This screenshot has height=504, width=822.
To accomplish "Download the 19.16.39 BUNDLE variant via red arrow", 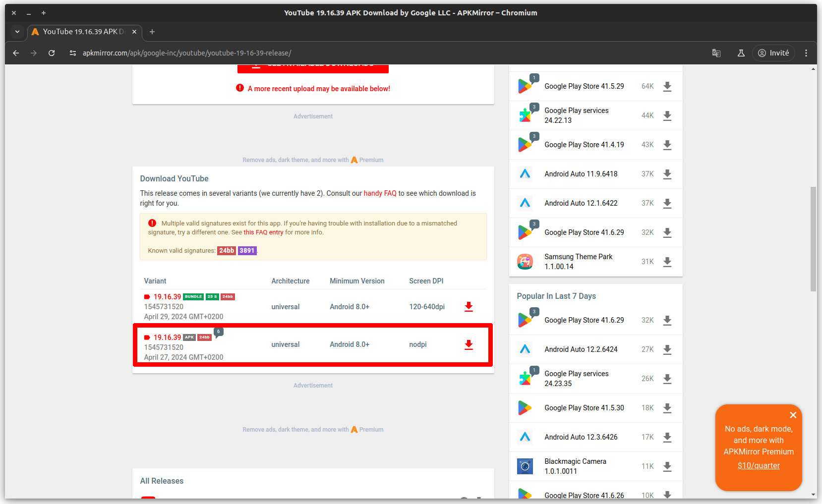I will click(x=469, y=307).
